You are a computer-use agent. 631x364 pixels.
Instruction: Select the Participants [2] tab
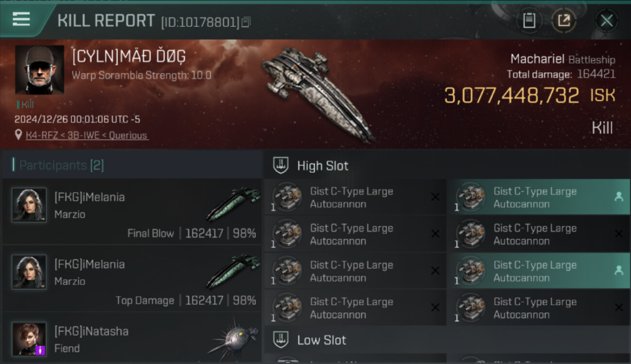click(x=61, y=165)
